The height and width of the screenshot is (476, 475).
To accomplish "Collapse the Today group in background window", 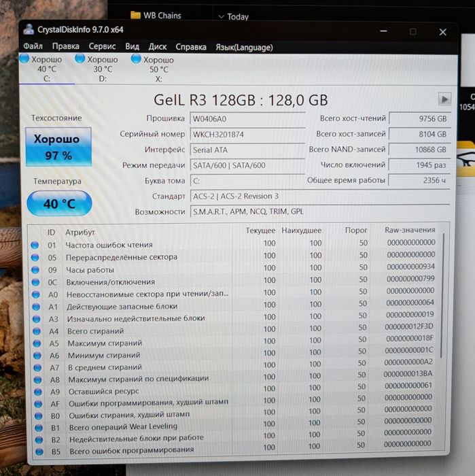I will pos(222,16).
